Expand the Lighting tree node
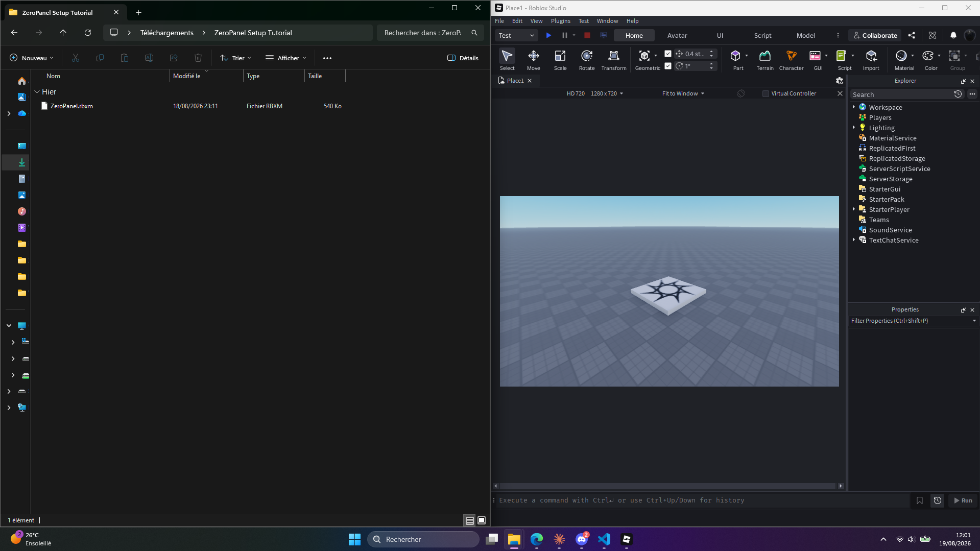The width and height of the screenshot is (980, 551). click(854, 128)
